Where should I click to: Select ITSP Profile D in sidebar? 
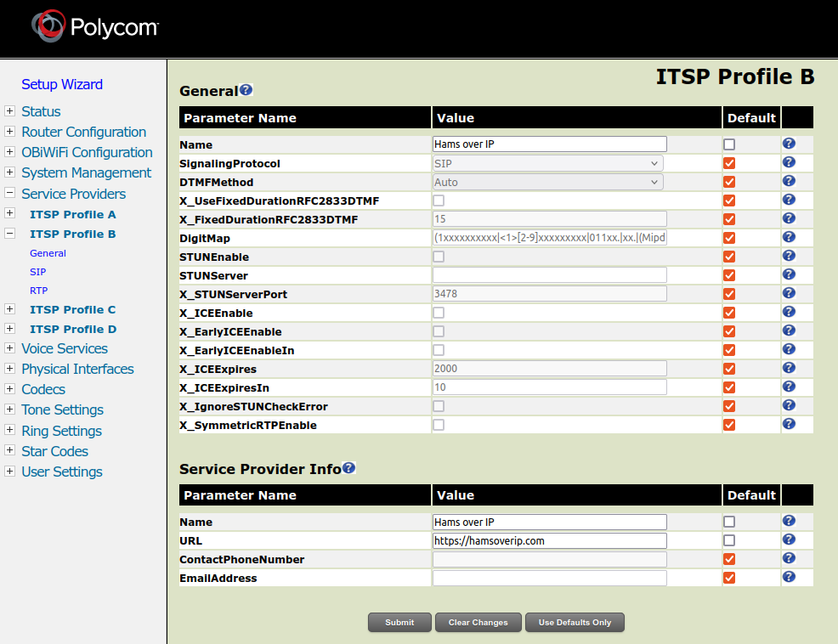[73, 329]
